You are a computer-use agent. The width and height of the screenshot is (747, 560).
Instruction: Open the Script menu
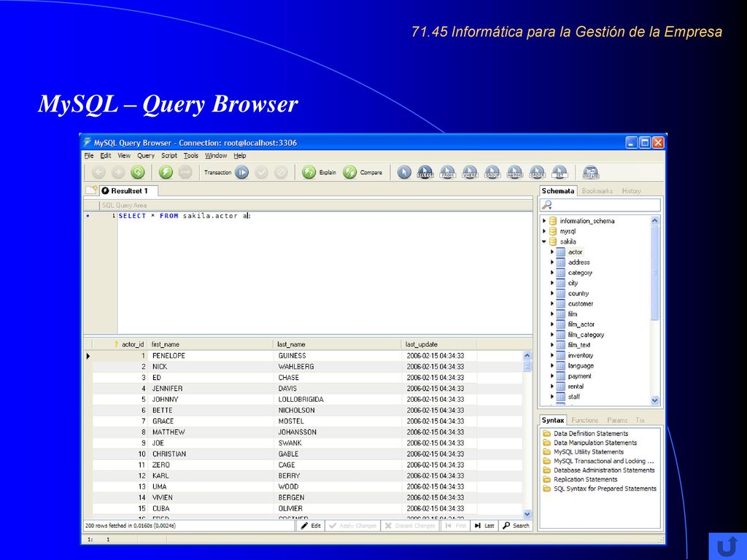[x=169, y=155]
